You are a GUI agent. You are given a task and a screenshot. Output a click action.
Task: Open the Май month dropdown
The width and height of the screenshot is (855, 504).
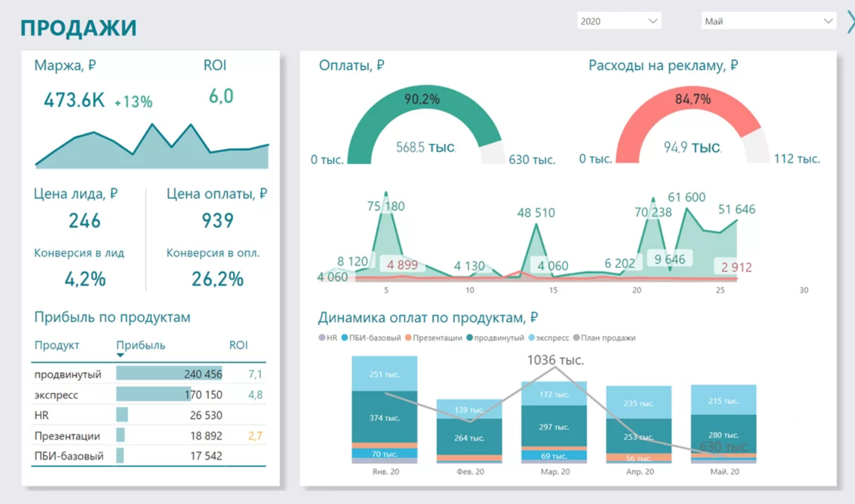(768, 21)
